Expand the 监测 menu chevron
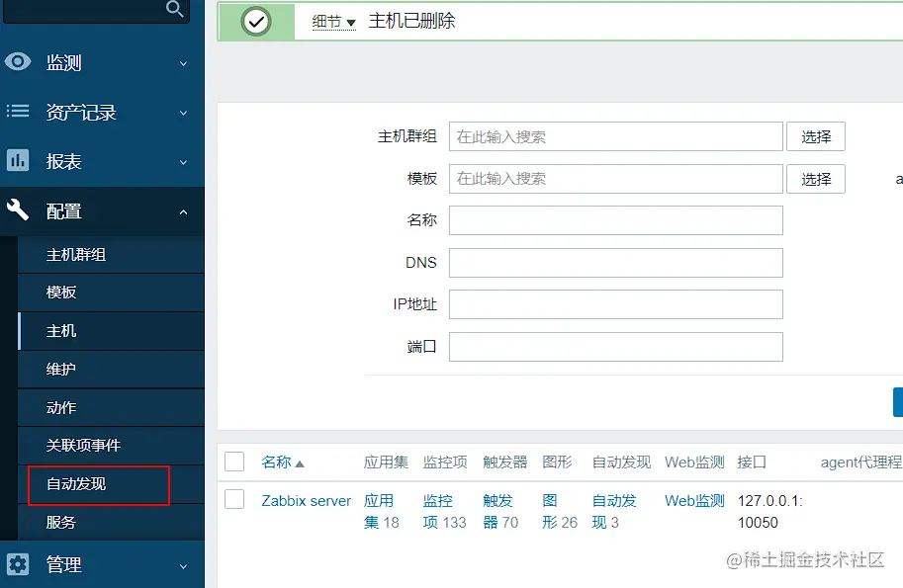Image resolution: width=903 pixels, height=588 pixels. (x=183, y=63)
